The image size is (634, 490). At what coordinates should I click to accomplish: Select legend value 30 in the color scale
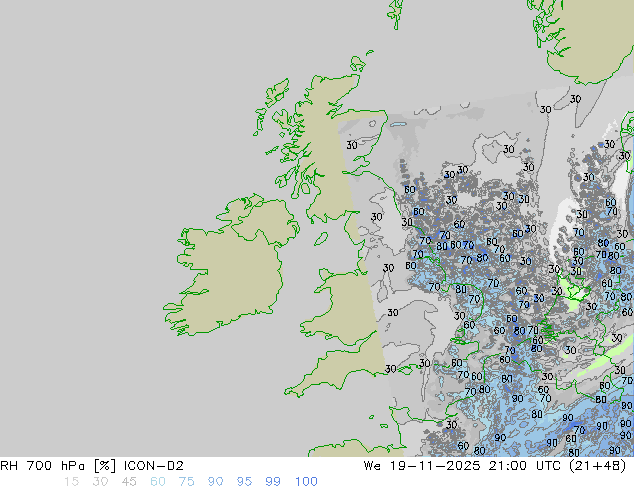coord(100,482)
